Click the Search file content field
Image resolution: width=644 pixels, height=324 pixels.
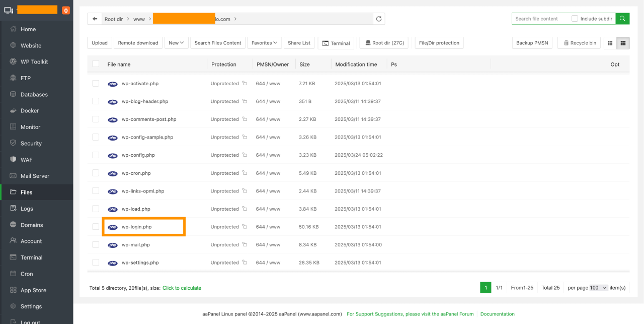click(x=540, y=19)
